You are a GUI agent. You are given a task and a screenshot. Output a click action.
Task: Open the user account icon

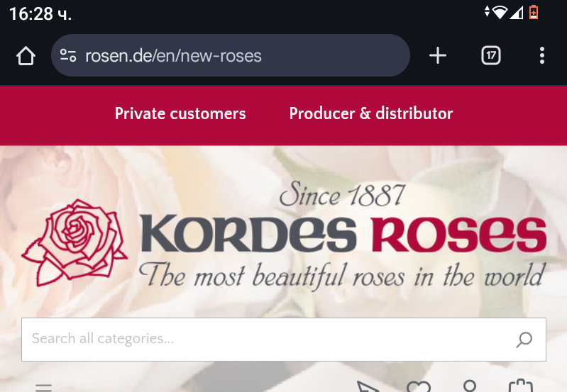click(469, 386)
